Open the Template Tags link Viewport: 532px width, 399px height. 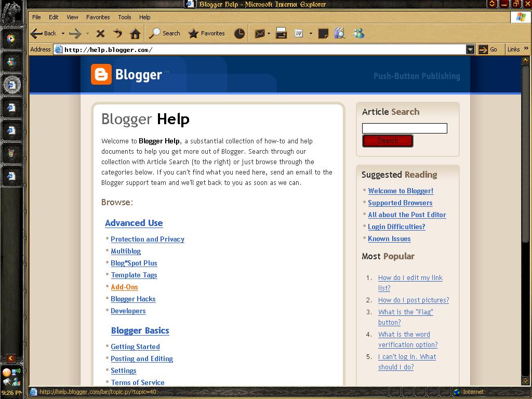pos(134,275)
